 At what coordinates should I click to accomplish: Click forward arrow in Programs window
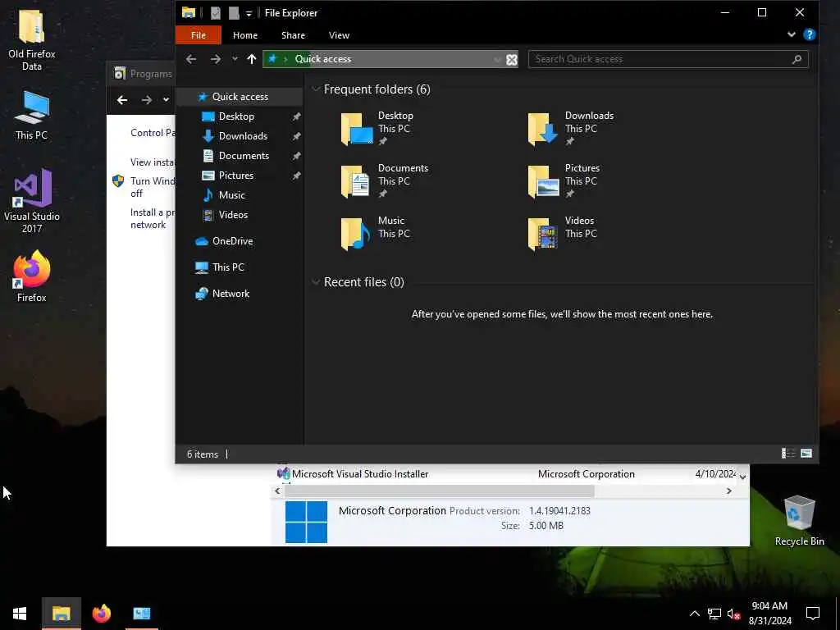tap(146, 99)
